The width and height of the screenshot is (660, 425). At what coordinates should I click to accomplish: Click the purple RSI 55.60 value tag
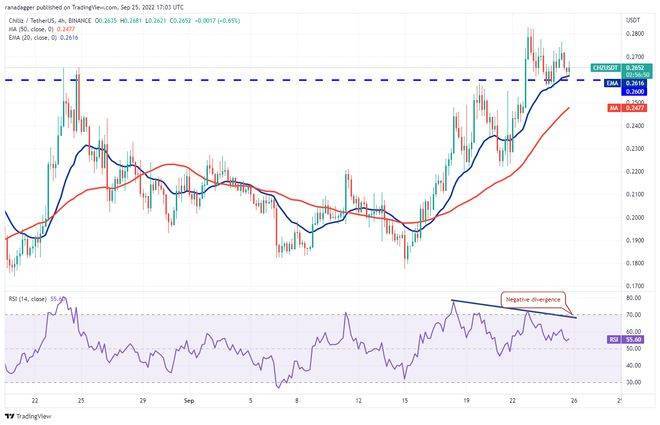614,339
